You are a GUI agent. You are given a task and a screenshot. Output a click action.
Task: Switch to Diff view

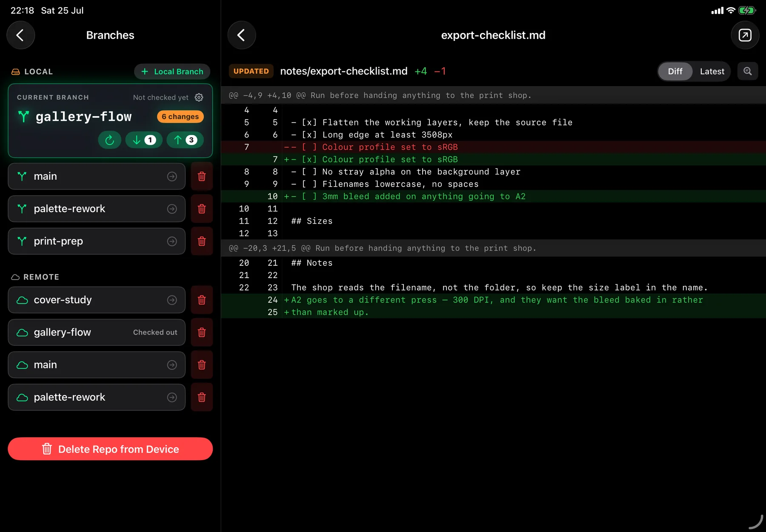click(x=675, y=71)
